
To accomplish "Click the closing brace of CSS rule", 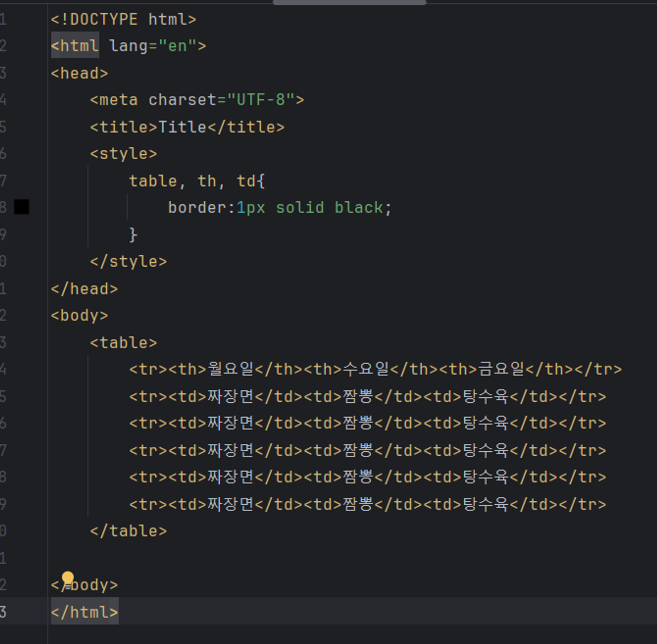I will (x=133, y=235).
